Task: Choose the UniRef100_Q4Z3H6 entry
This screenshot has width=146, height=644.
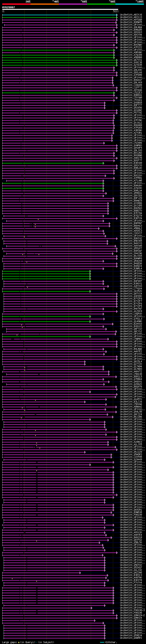Action: coord(131,572)
